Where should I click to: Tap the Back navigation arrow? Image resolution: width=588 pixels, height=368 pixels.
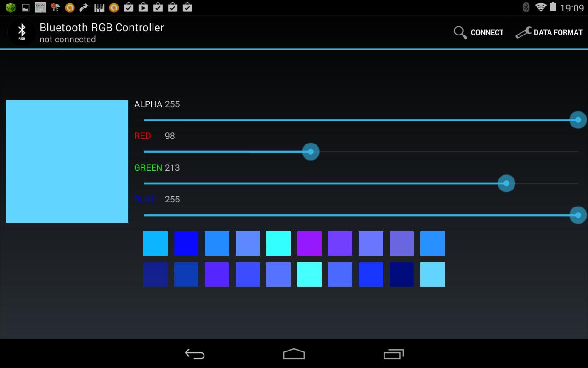click(x=195, y=354)
